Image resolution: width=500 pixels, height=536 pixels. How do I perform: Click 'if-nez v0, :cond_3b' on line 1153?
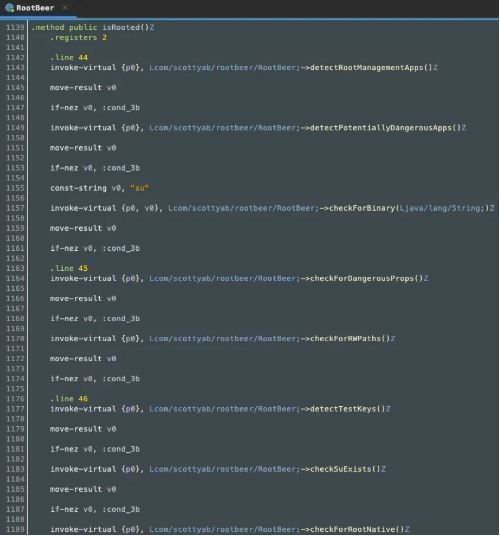point(95,168)
